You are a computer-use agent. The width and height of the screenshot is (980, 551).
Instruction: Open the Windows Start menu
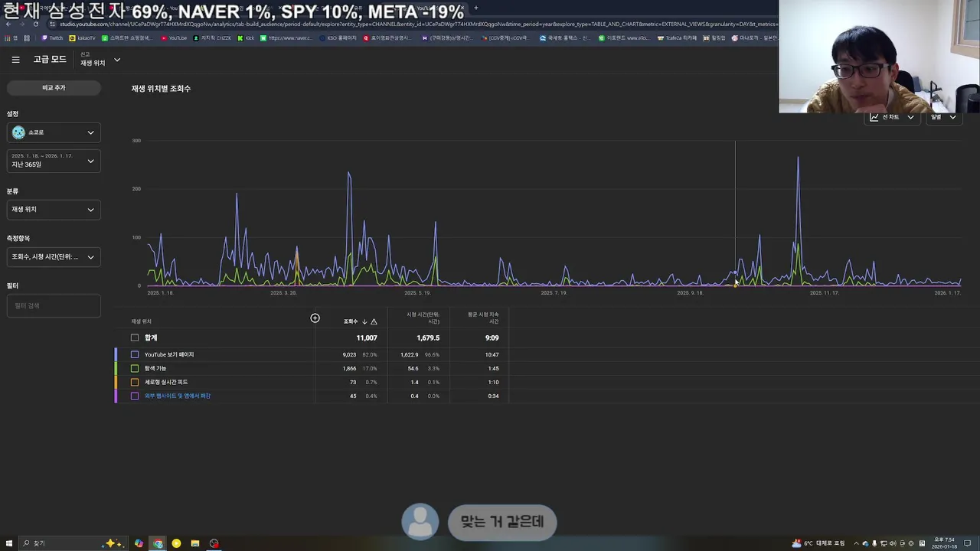(9, 543)
